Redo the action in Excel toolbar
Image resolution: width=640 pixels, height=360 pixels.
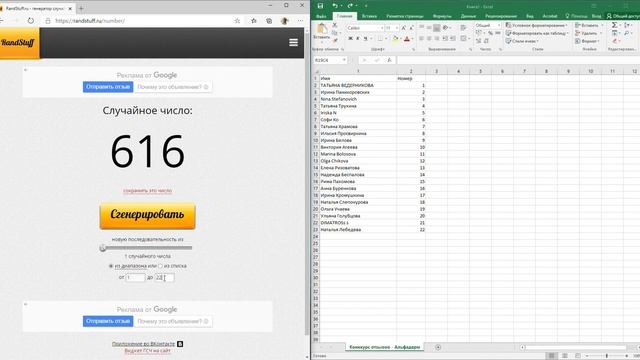click(350, 6)
